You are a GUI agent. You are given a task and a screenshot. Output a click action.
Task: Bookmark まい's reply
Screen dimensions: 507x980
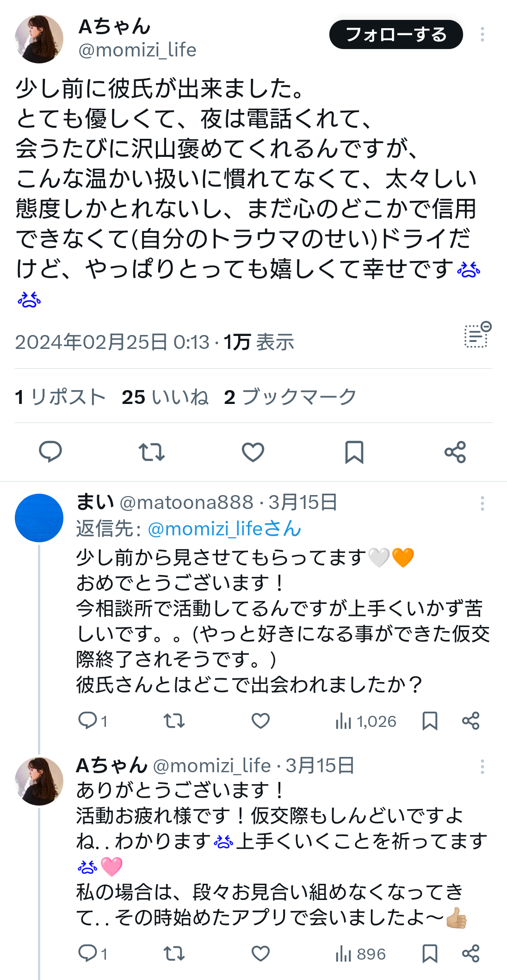coord(430,721)
